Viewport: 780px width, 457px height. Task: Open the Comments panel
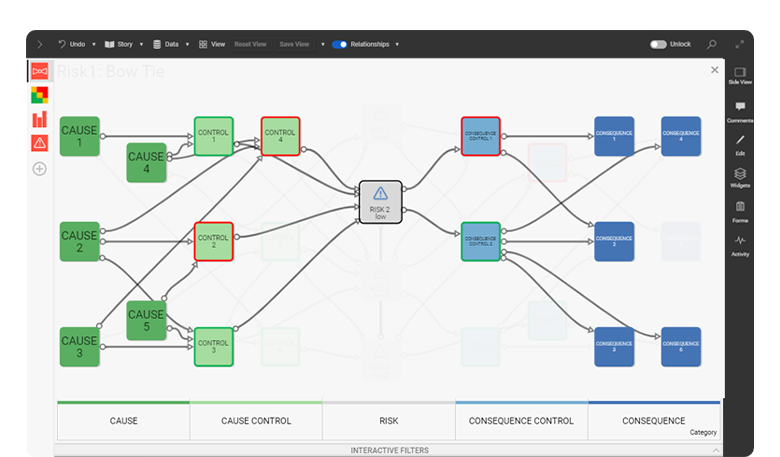point(740,111)
